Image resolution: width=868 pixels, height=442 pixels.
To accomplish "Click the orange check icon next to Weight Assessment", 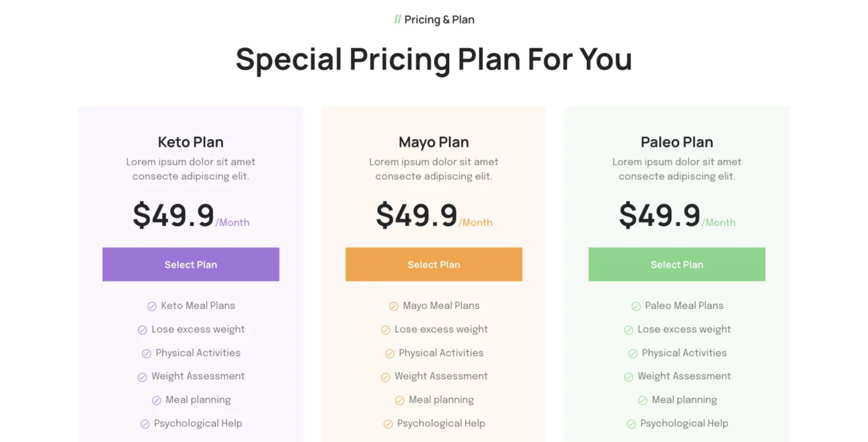I will 385,377.
